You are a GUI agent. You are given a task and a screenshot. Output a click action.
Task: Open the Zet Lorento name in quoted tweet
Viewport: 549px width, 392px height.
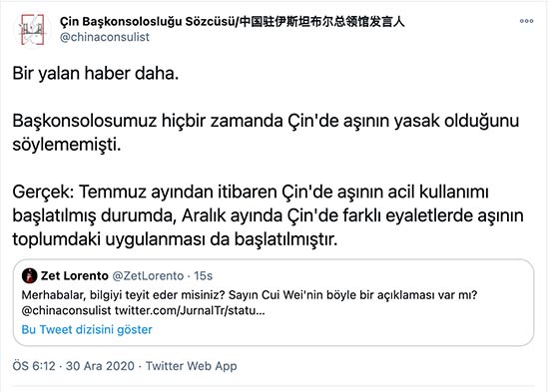(x=75, y=276)
